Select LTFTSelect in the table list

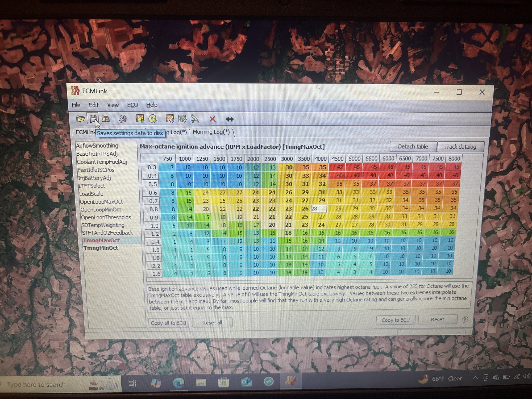[92, 186]
